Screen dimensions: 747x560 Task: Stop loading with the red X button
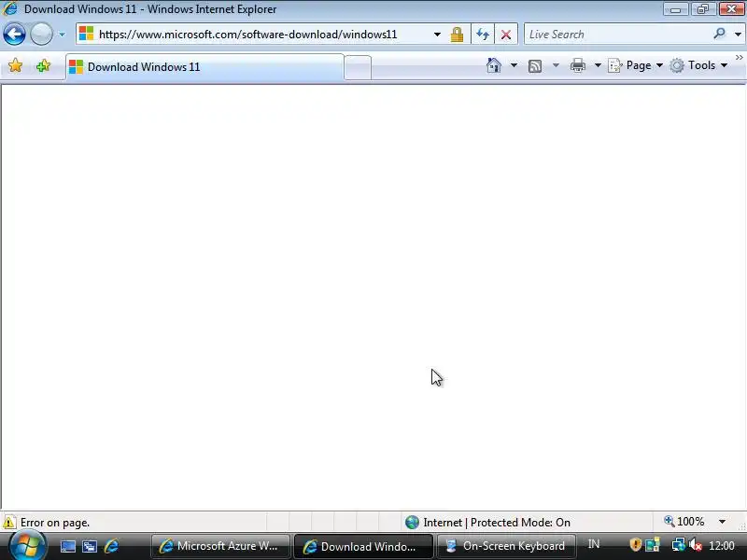click(506, 35)
